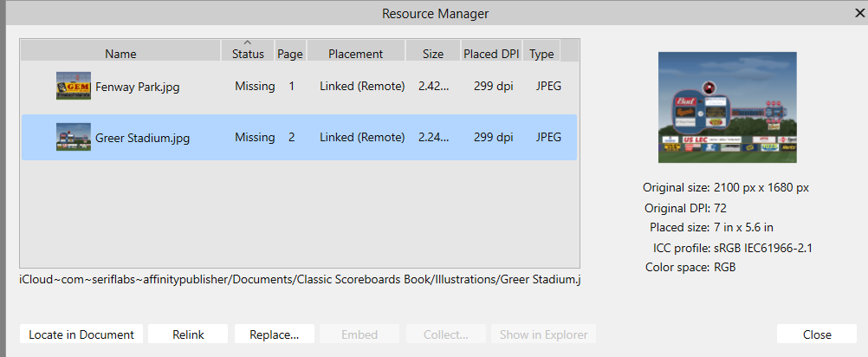868x357 pixels.
Task: Click the Page column header
Action: [x=290, y=54]
